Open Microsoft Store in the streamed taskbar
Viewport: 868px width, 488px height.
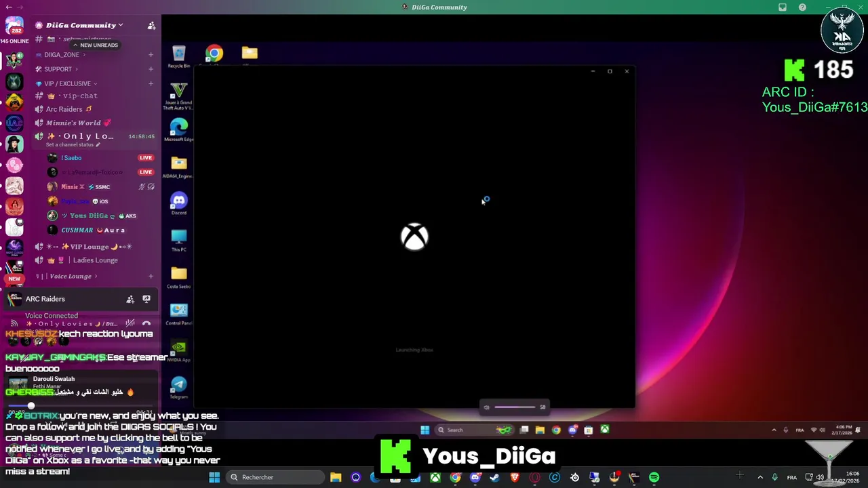coord(589,430)
